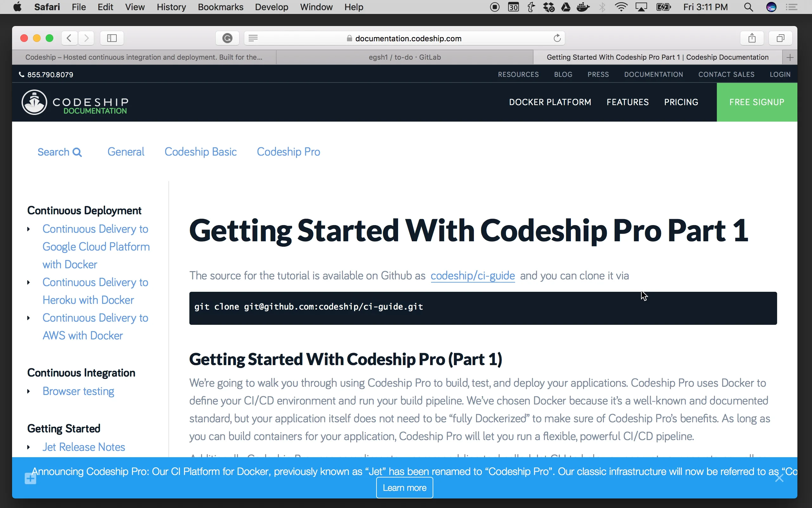Click the git clone code block
The height and width of the screenshot is (508, 812).
(x=483, y=308)
